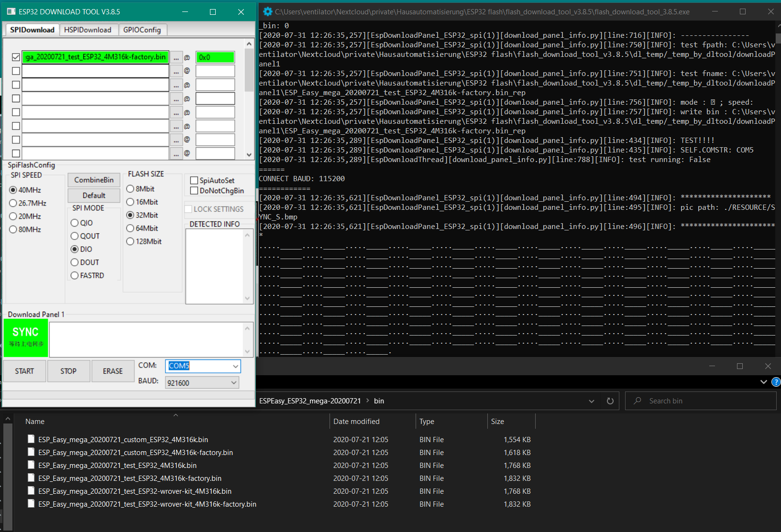The width and height of the screenshot is (781, 532).
Task: Click green file path field
Action: pyautogui.click(x=96, y=57)
